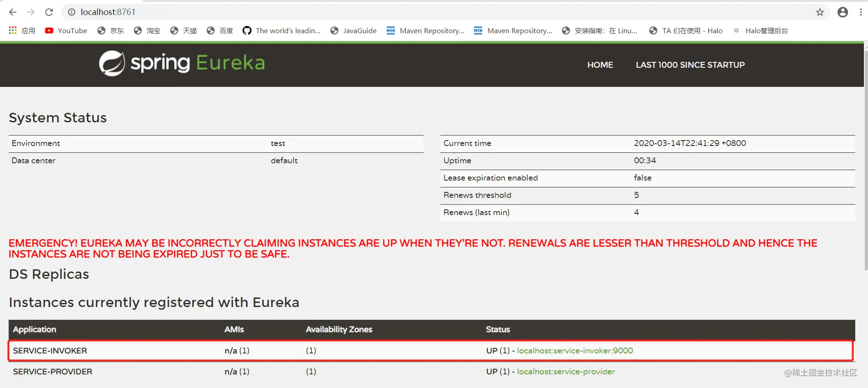
Task: Click the browser forward arrow
Action: click(x=31, y=12)
